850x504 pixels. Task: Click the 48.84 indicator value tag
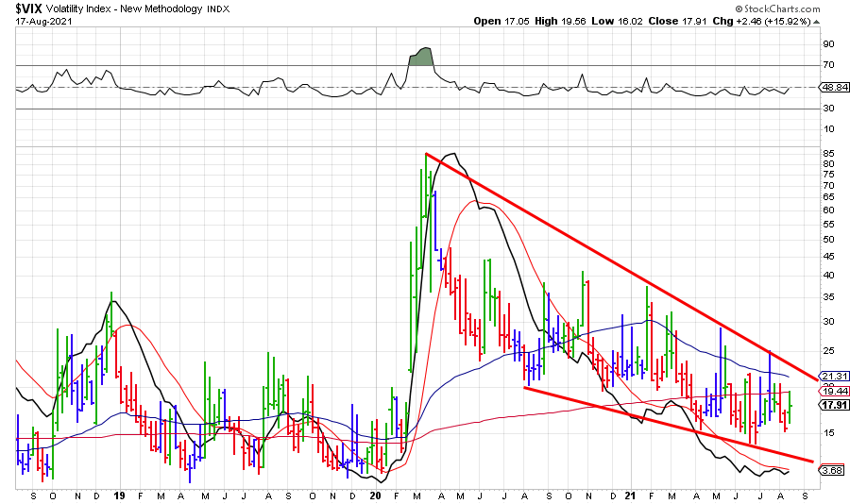pyautogui.click(x=832, y=87)
